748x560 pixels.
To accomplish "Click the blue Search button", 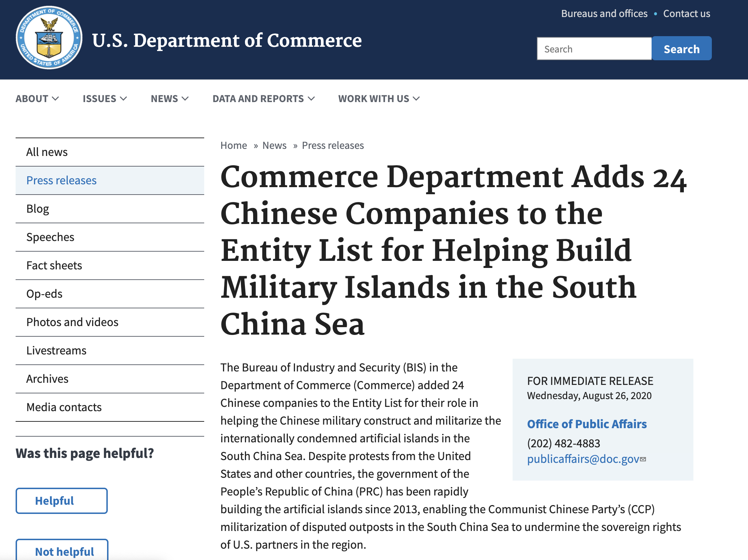I will [x=681, y=49].
